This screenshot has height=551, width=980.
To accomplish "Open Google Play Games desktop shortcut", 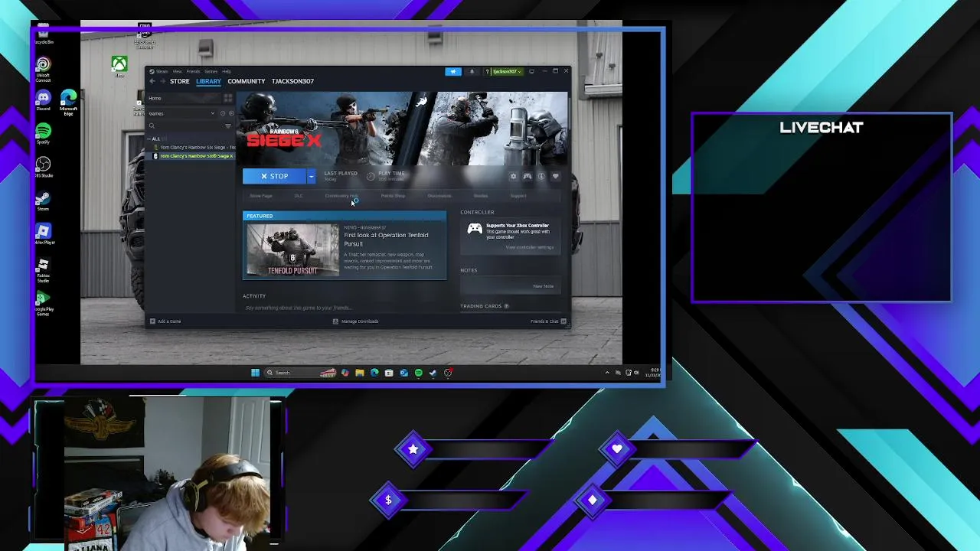I will click(43, 303).
